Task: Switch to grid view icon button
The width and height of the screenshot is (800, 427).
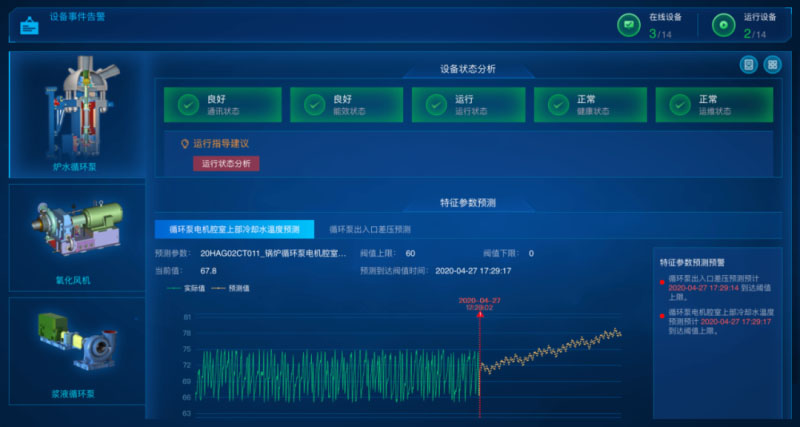Action: [772, 65]
